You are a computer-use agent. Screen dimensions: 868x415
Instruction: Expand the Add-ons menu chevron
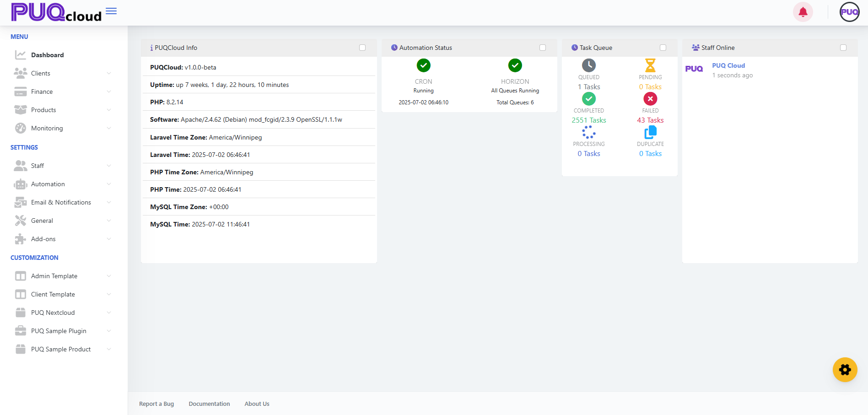109,239
